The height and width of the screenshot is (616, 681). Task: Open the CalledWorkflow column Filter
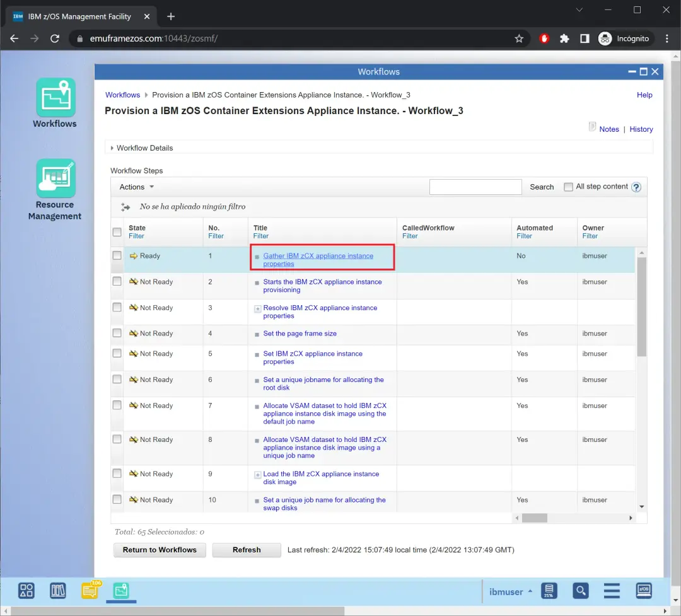click(410, 236)
